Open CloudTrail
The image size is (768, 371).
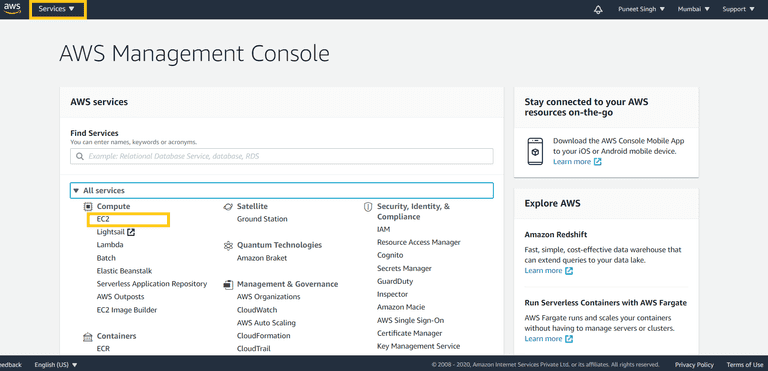pos(254,349)
